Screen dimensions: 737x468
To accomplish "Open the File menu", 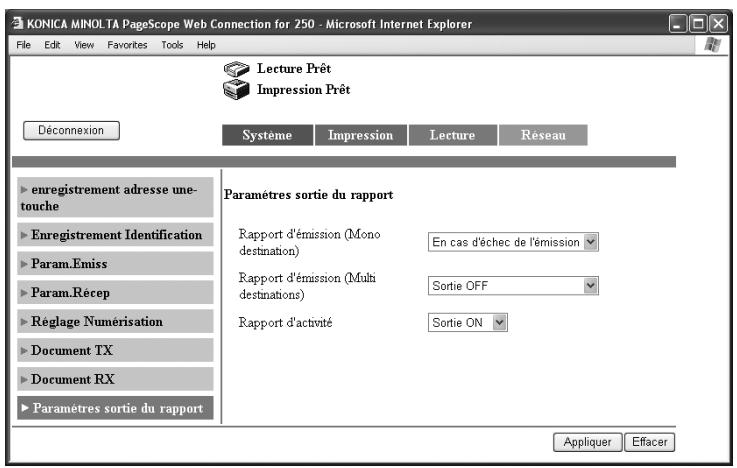I will click(24, 45).
